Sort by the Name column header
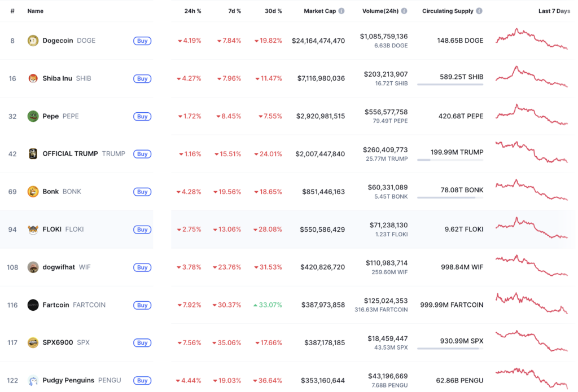Image resolution: width=578 pixels, height=392 pixels. pyautogui.click(x=36, y=11)
